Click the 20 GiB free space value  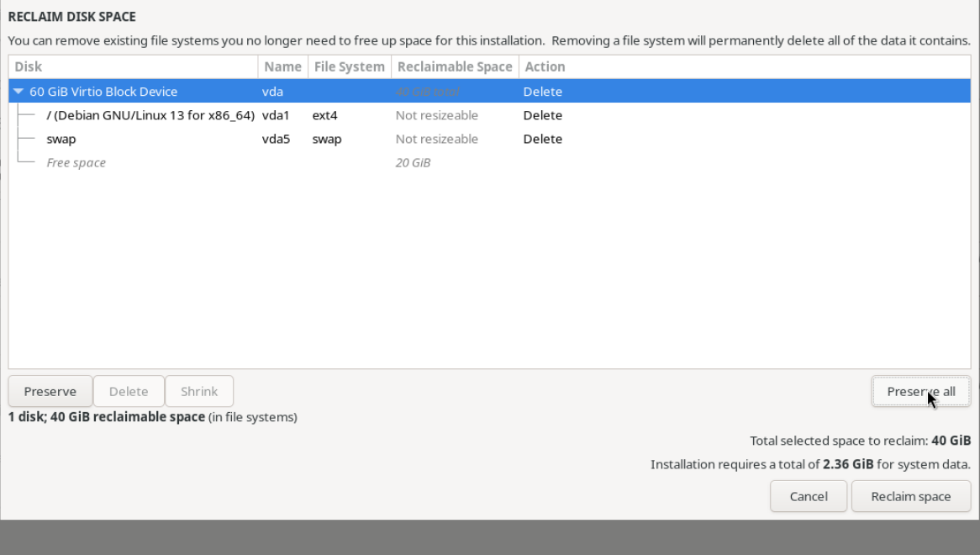tap(413, 162)
